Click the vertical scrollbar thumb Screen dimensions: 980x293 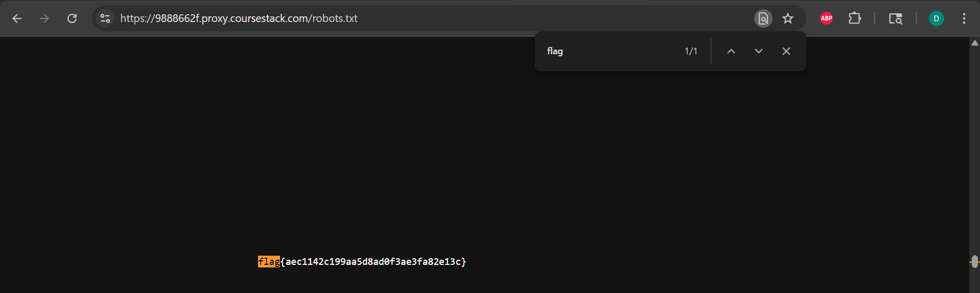pos(974,262)
